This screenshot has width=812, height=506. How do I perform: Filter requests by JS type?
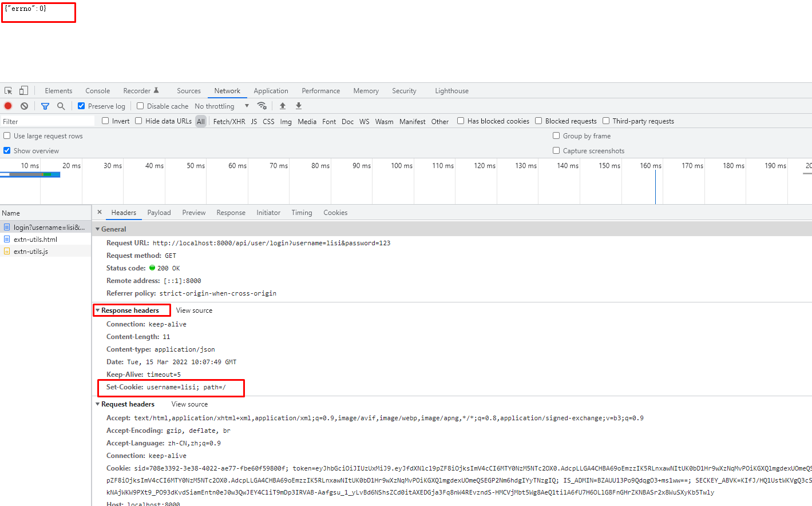coord(254,121)
